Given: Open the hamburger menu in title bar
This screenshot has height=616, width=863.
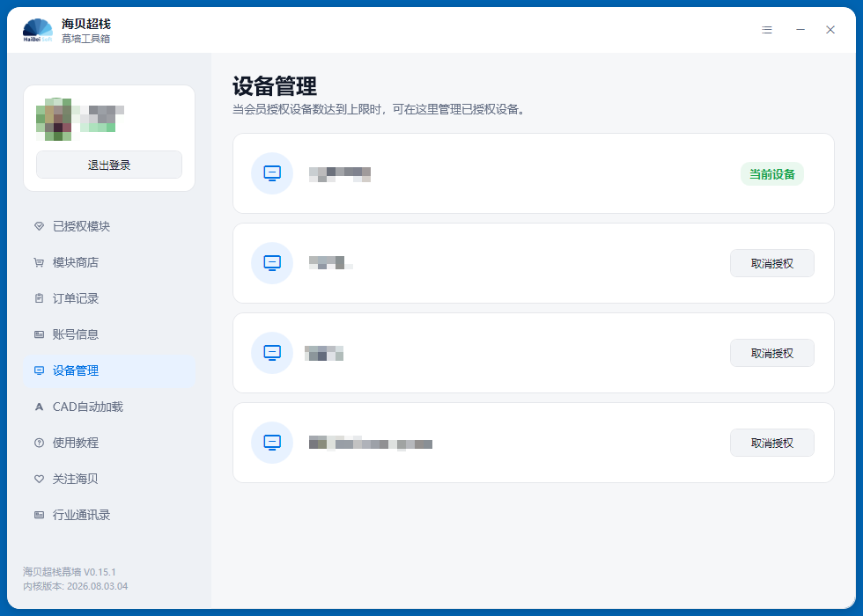Looking at the screenshot, I should click(767, 30).
